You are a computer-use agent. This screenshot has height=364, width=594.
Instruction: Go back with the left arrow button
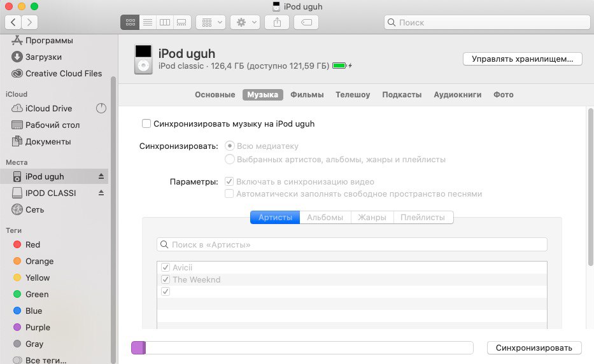13,22
